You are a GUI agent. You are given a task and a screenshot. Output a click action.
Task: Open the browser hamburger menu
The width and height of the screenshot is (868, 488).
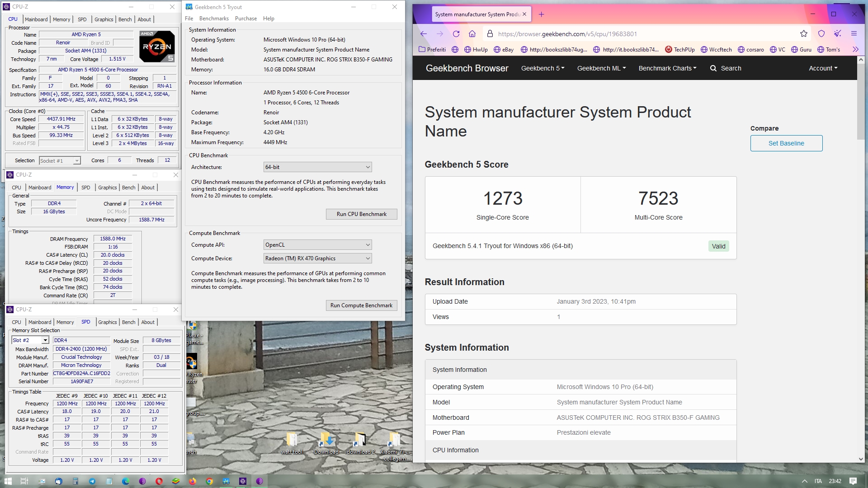coord(854,34)
